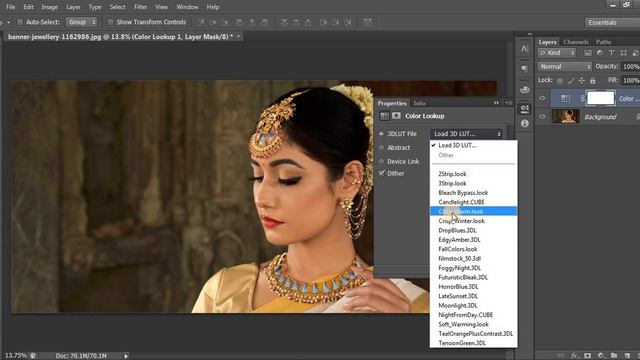Filter layers by adjustment layers icon
640x360 pixels.
pyautogui.click(x=600, y=53)
